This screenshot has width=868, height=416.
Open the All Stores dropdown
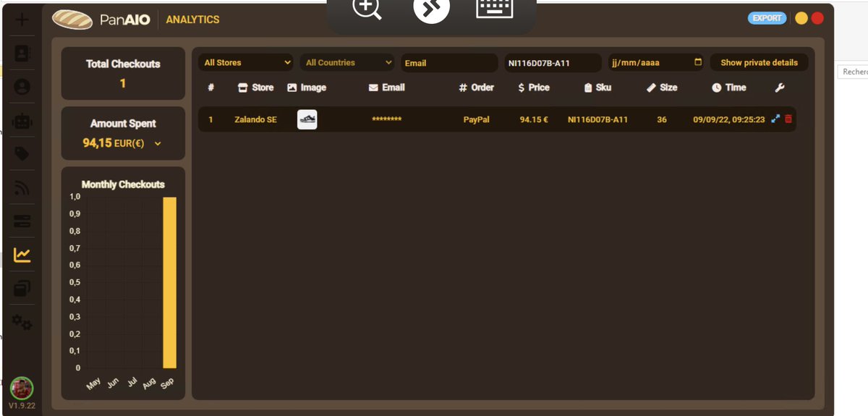tap(246, 63)
